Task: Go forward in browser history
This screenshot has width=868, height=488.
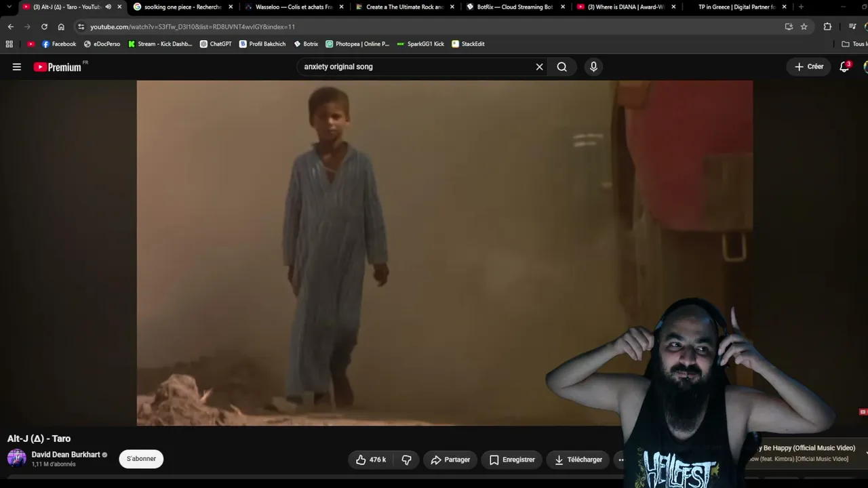Action: pyautogui.click(x=27, y=26)
